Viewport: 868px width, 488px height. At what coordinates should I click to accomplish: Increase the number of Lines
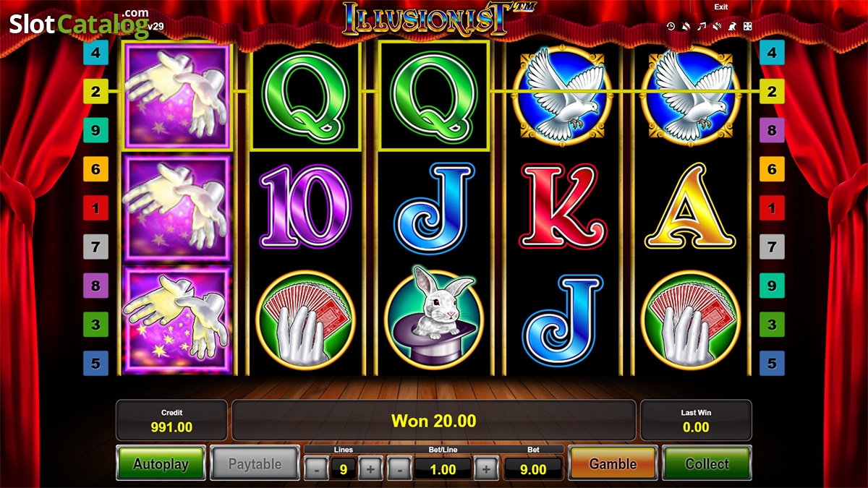[370, 469]
